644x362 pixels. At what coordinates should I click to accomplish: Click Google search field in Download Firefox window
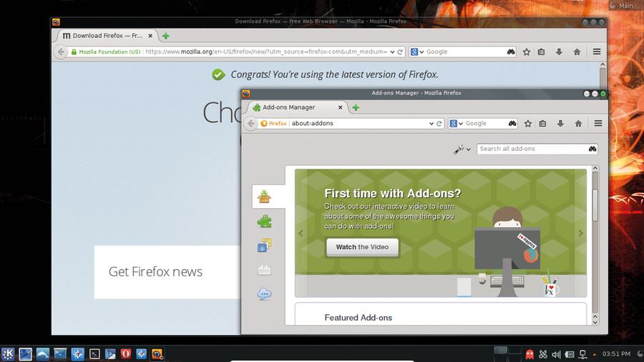pyautogui.click(x=466, y=52)
